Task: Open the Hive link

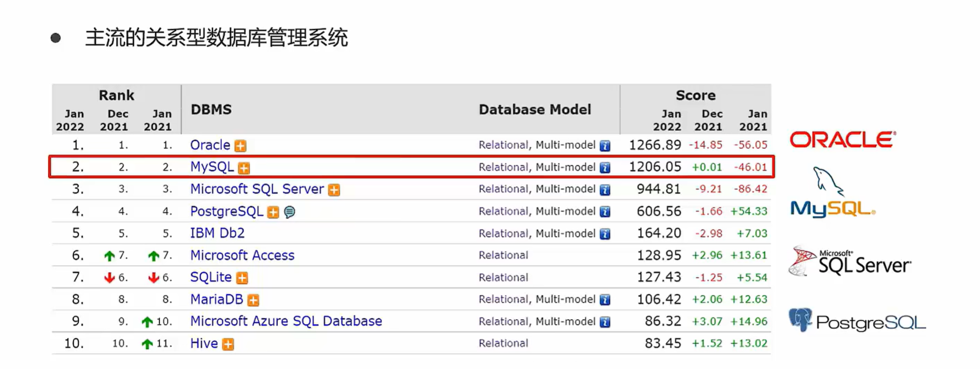Action: [x=204, y=343]
